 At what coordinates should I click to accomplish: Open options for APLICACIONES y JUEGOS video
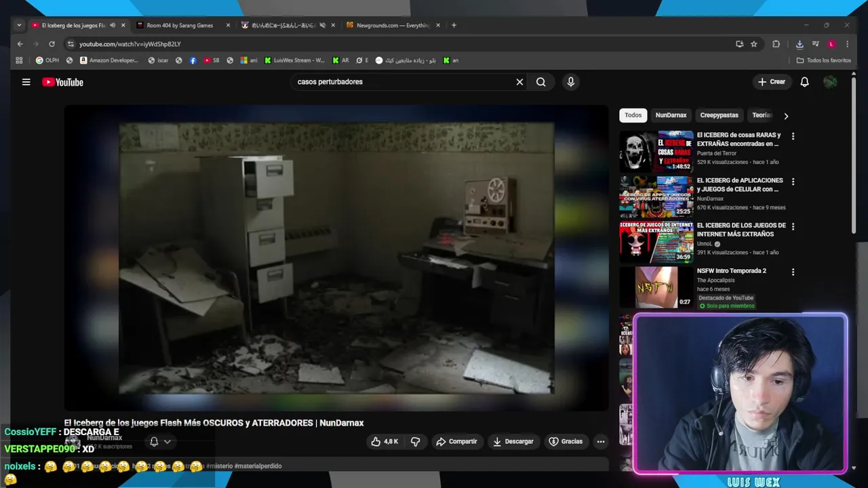click(793, 182)
